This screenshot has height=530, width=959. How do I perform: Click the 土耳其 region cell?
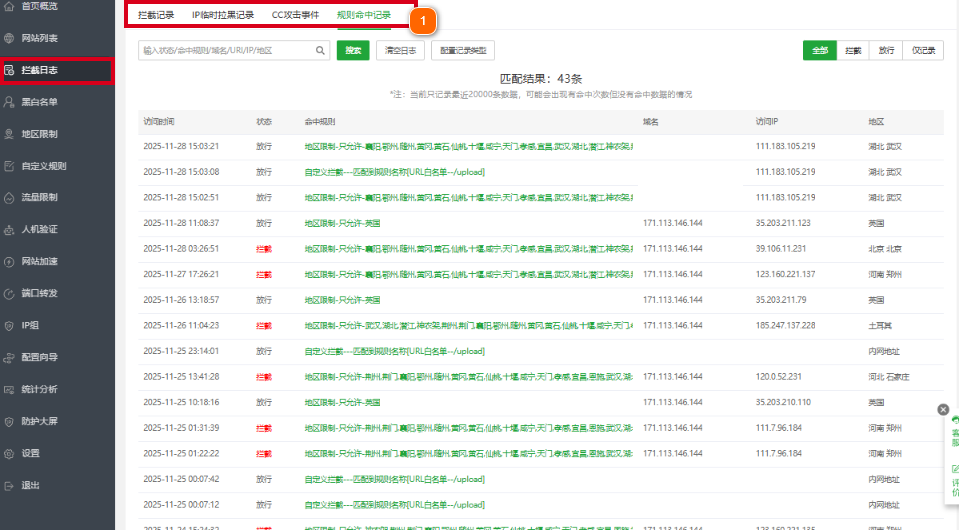879,326
